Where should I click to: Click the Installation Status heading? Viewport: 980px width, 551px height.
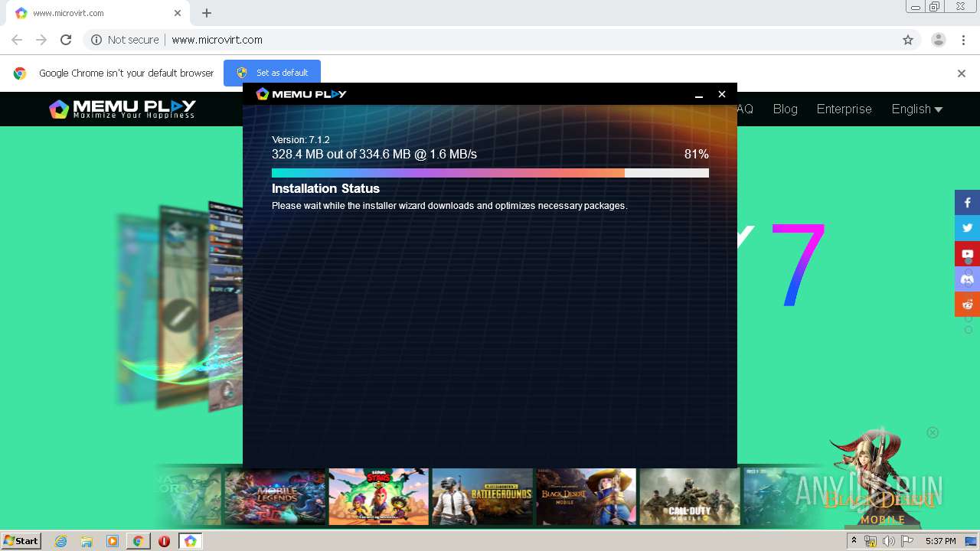(x=325, y=188)
